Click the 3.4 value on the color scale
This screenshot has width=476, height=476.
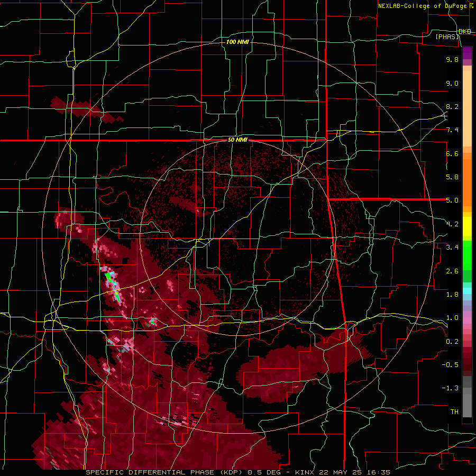coord(452,248)
